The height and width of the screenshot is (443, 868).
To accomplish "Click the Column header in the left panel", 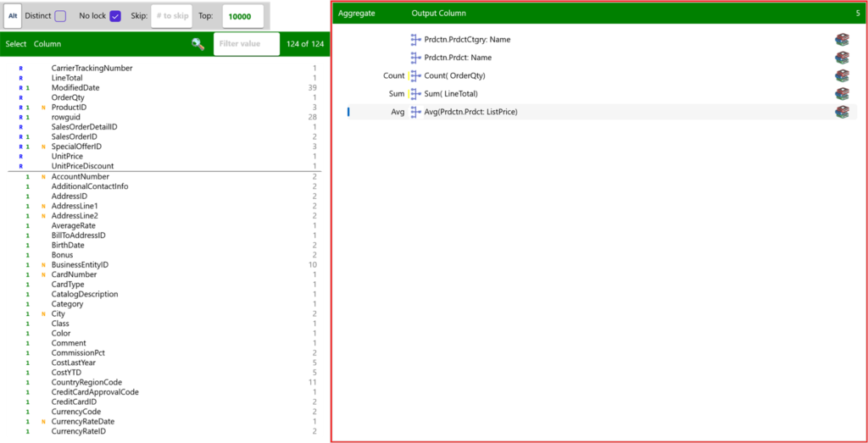I will click(x=47, y=44).
